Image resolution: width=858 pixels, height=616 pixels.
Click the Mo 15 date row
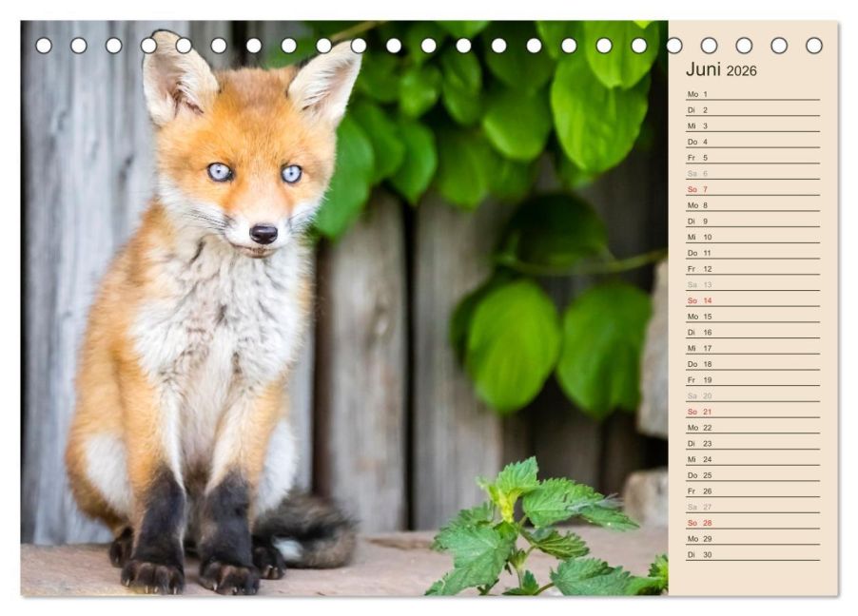click(x=752, y=317)
